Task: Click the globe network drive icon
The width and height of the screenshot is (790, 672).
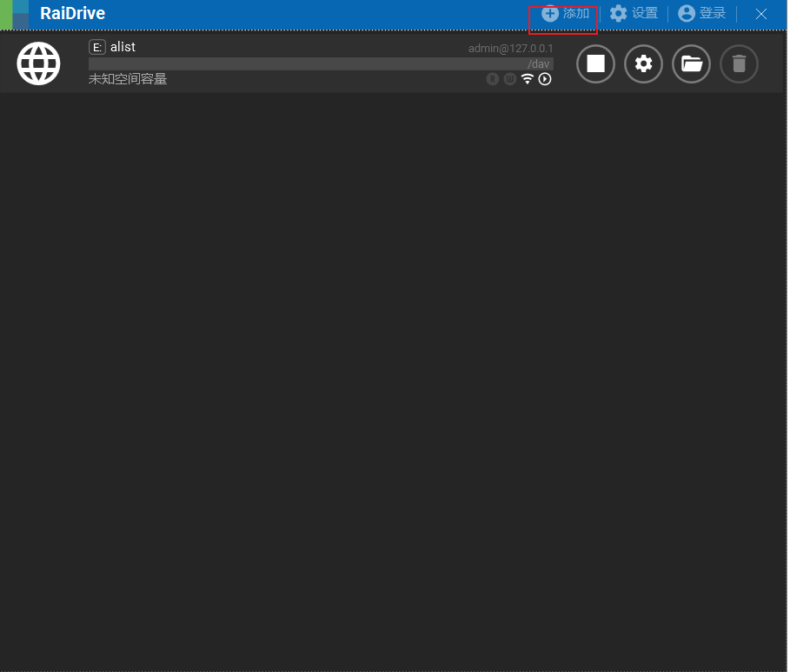Action: tap(38, 63)
